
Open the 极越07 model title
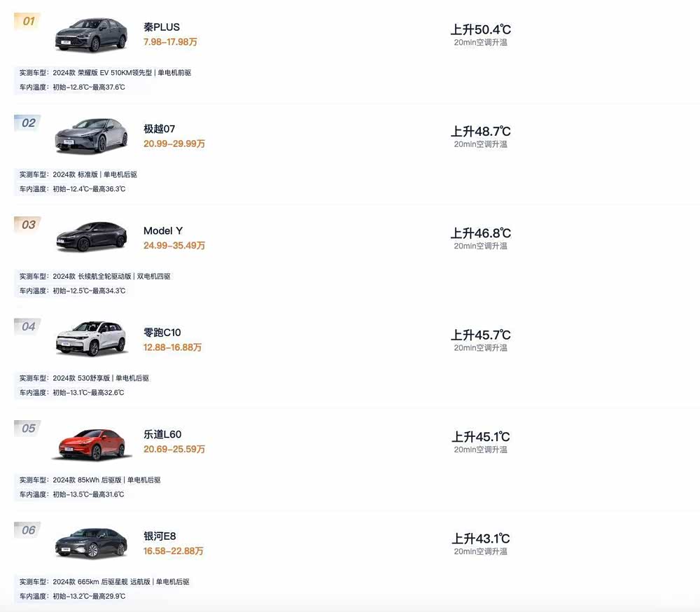tap(160, 129)
